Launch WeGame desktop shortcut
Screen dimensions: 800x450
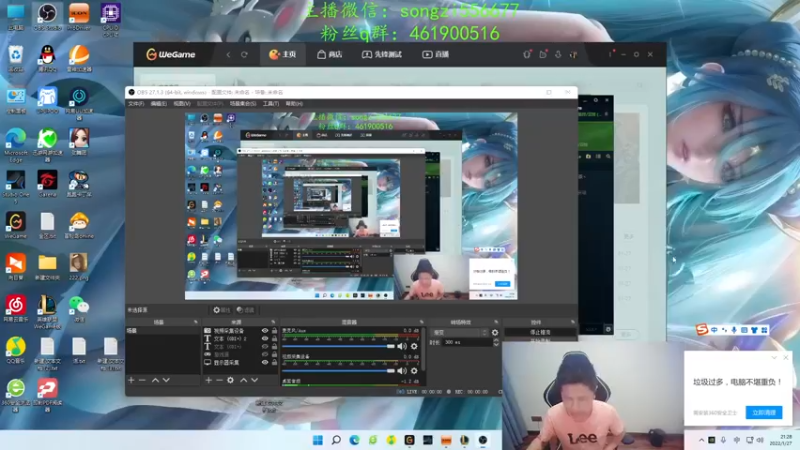[x=16, y=226]
